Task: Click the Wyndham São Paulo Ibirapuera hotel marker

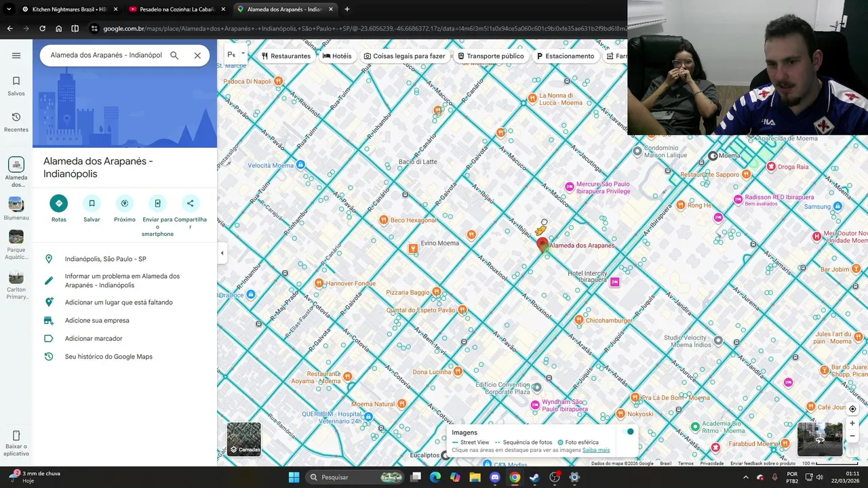Action: pos(535,405)
